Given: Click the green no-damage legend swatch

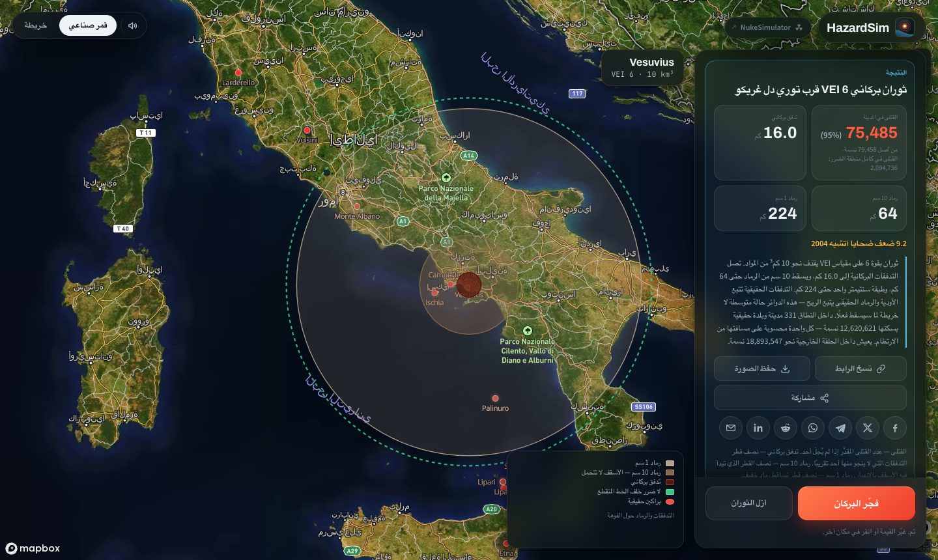Looking at the screenshot, I should coord(670,492).
